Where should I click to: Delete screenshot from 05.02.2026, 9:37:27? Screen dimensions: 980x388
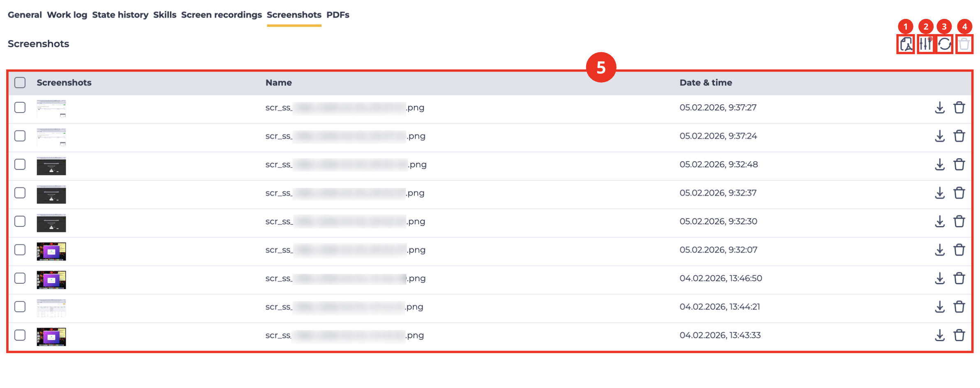click(x=959, y=108)
